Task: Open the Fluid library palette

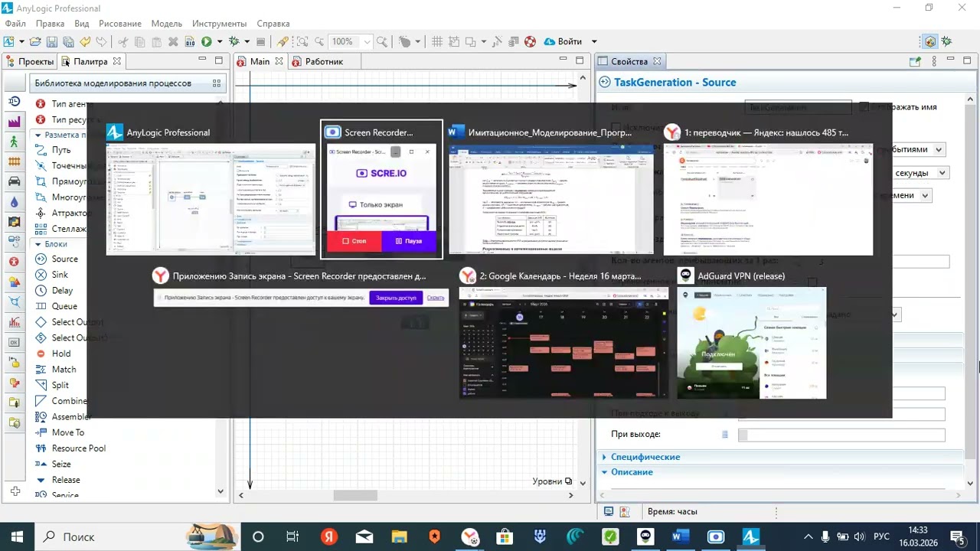Action: 14,201
